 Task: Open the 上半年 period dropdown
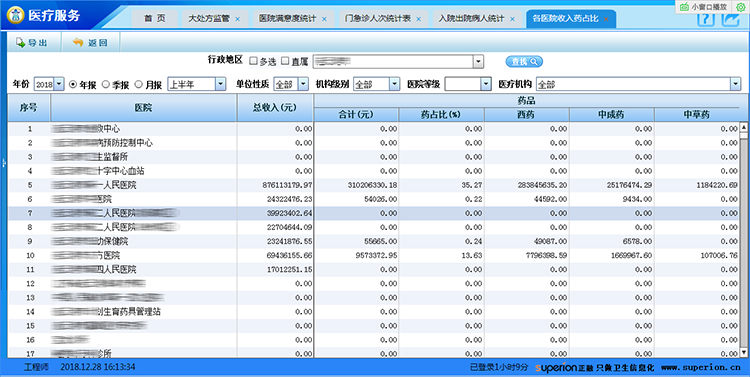pos(220,84)
